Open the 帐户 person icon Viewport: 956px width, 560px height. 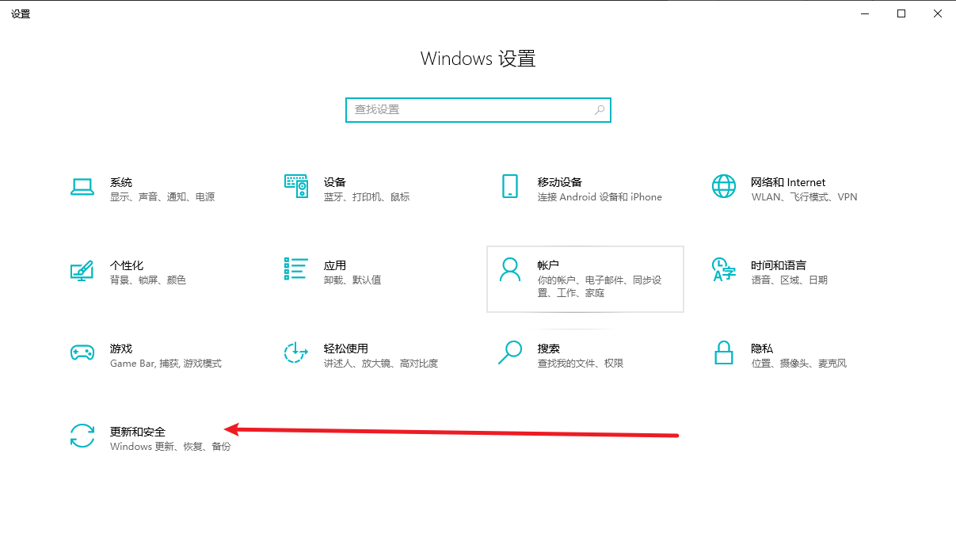tap(510, 269)
